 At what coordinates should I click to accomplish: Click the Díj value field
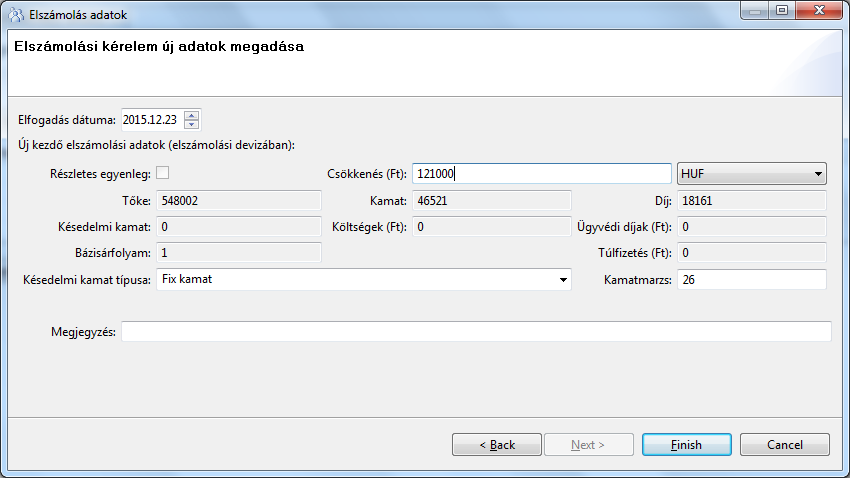(x=751, y=201)
